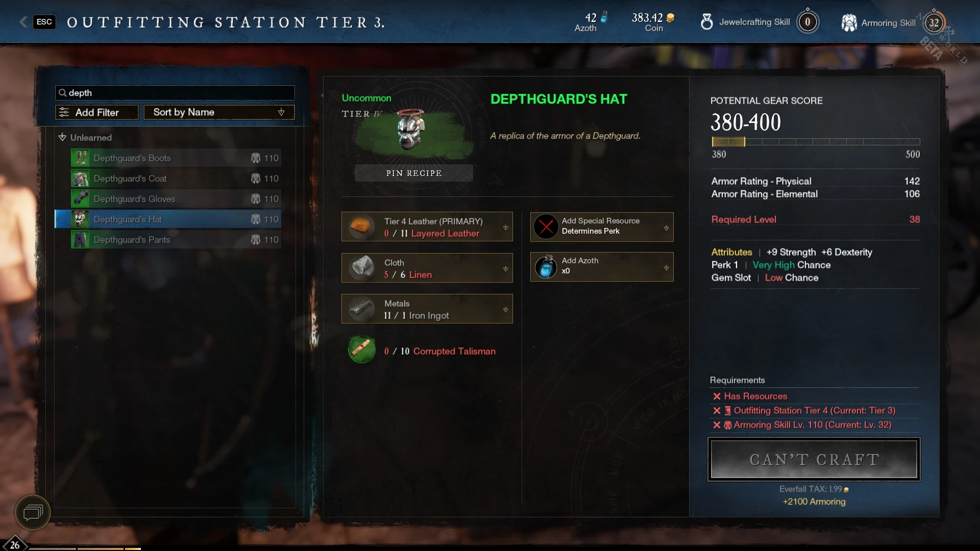The image size is (980, 551).
Task: Select Depthguard's Pants recipe
Action: [176, 240]
